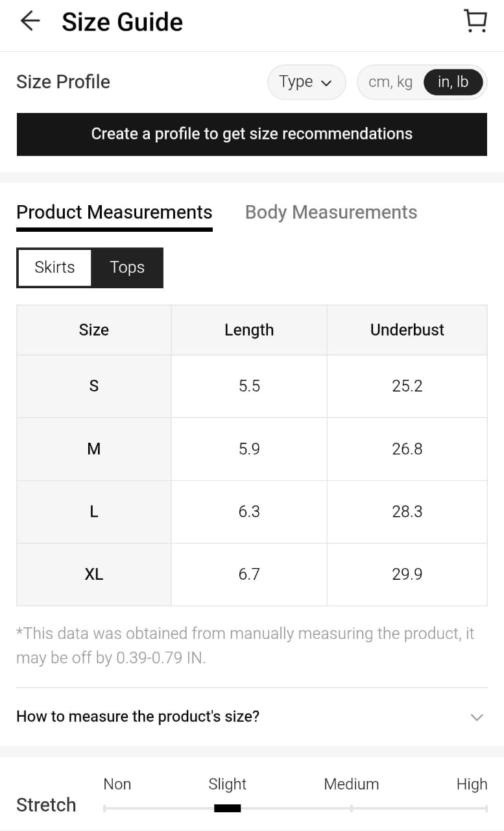Click the Slight stretch slider marker

(x=227, y=808)
